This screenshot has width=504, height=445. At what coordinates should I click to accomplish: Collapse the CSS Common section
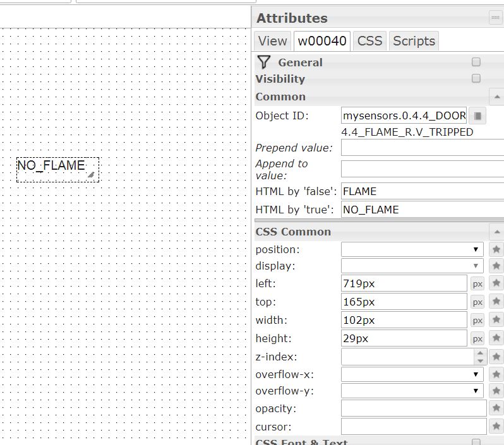tap(496, 232)
